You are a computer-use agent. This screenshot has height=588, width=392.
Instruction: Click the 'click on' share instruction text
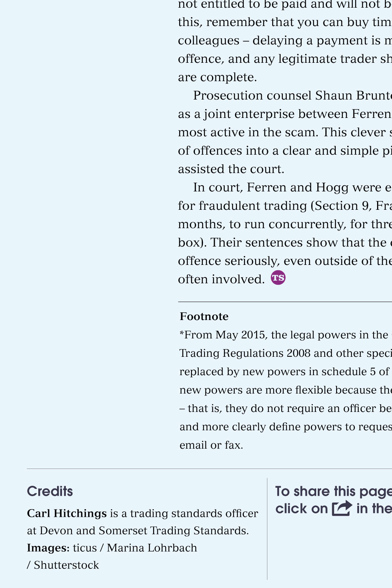(x=302, y=508)
